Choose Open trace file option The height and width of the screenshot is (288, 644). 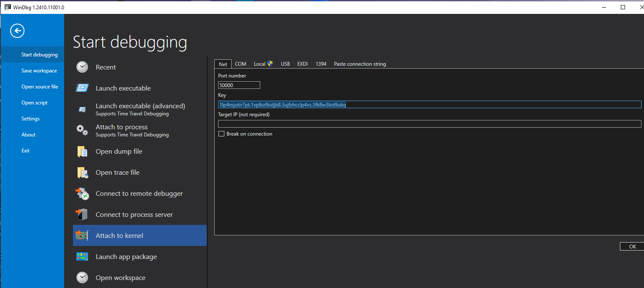tap(140, 172)
